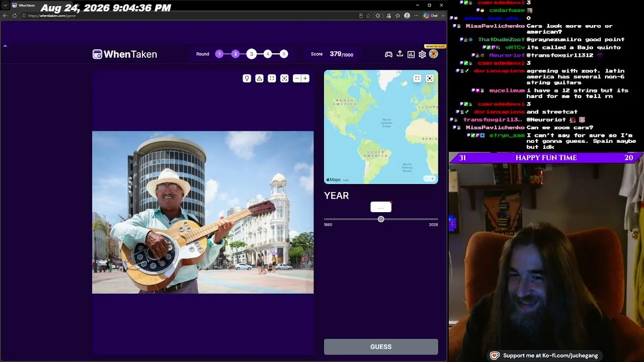
Task: Click the Remove Ads badge
Action: click(435, 46)
